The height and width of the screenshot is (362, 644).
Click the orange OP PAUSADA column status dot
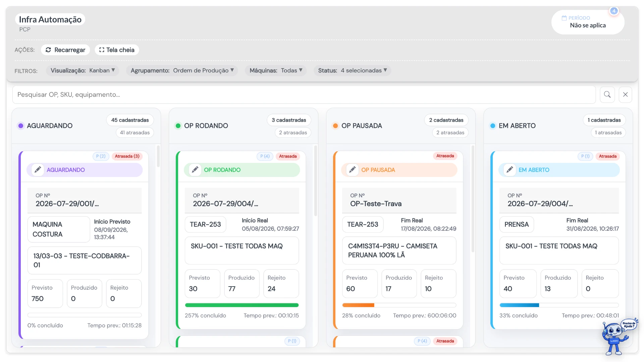point(335,126)
